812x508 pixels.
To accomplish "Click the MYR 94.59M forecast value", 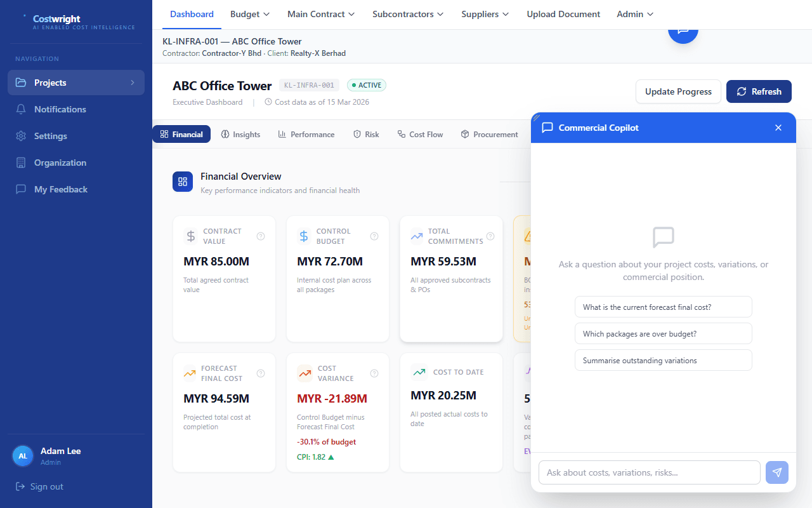I will [216, 399].
